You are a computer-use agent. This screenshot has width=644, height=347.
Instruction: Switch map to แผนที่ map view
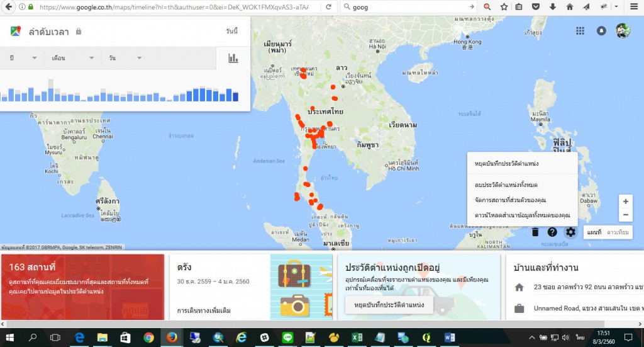(594, 232)
